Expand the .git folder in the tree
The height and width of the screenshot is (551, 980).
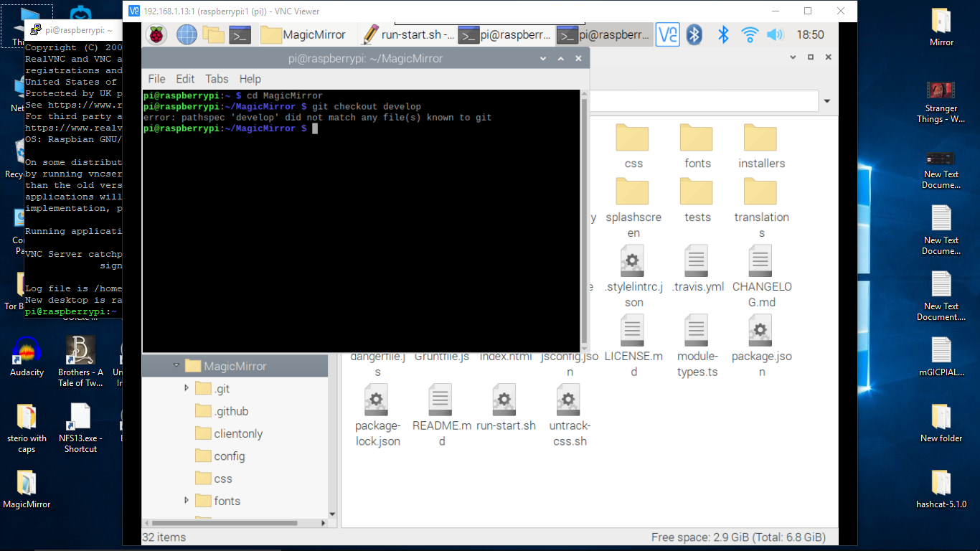point(186,388)
